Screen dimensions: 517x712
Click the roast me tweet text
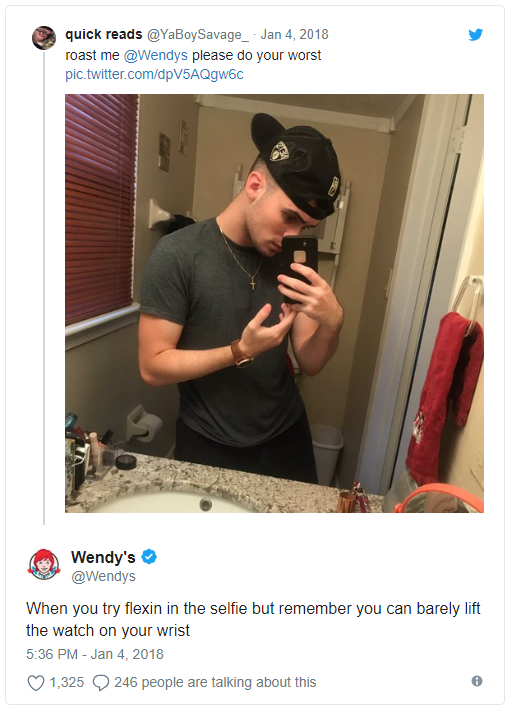pyautogui.click(x=193, y=55)
